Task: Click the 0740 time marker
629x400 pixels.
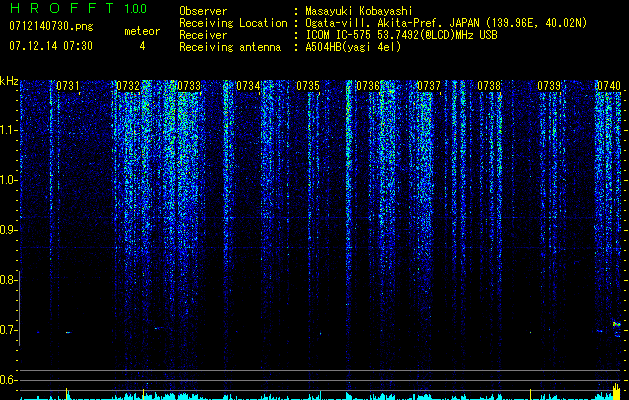Action: [609, 86]
